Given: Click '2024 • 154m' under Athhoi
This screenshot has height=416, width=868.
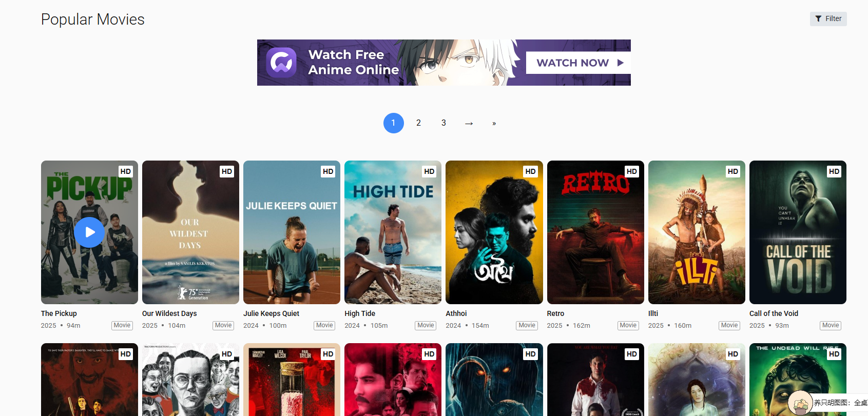Looking at the screenshot, I should (467, 326).
